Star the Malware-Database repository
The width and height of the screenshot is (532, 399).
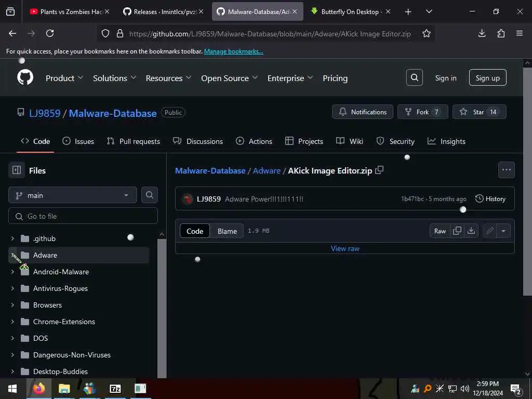pyautogui.click(x=479, y=112)
